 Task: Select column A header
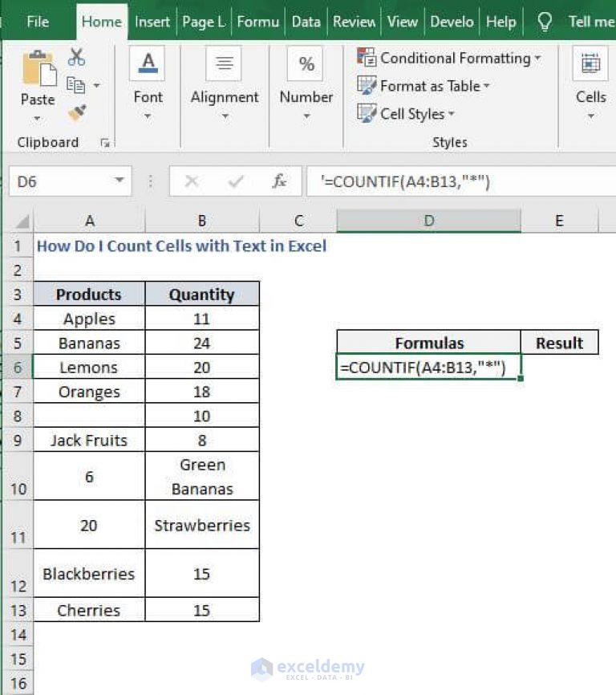[x=90, y=221]
